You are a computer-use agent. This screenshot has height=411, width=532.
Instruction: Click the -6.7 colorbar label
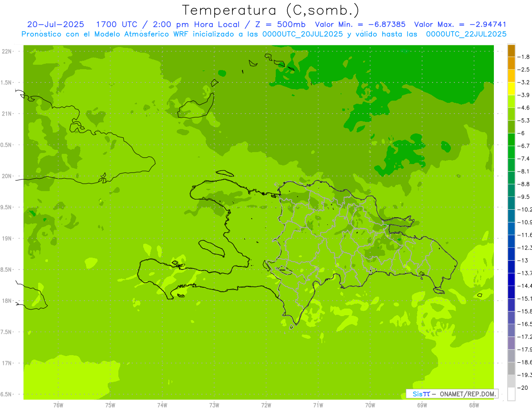click(524, 146)
